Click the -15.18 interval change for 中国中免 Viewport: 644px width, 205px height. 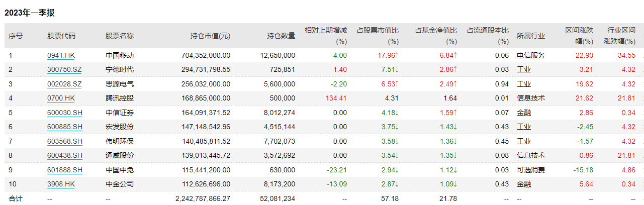[583, 170]
